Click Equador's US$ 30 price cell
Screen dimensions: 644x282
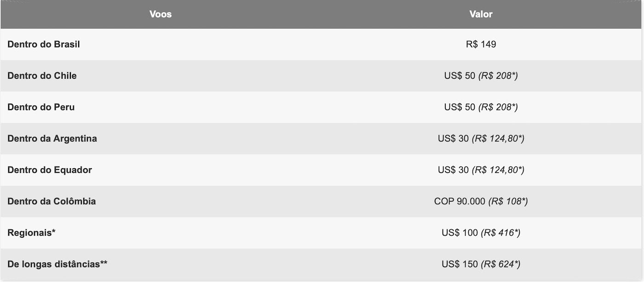(481, 170)
